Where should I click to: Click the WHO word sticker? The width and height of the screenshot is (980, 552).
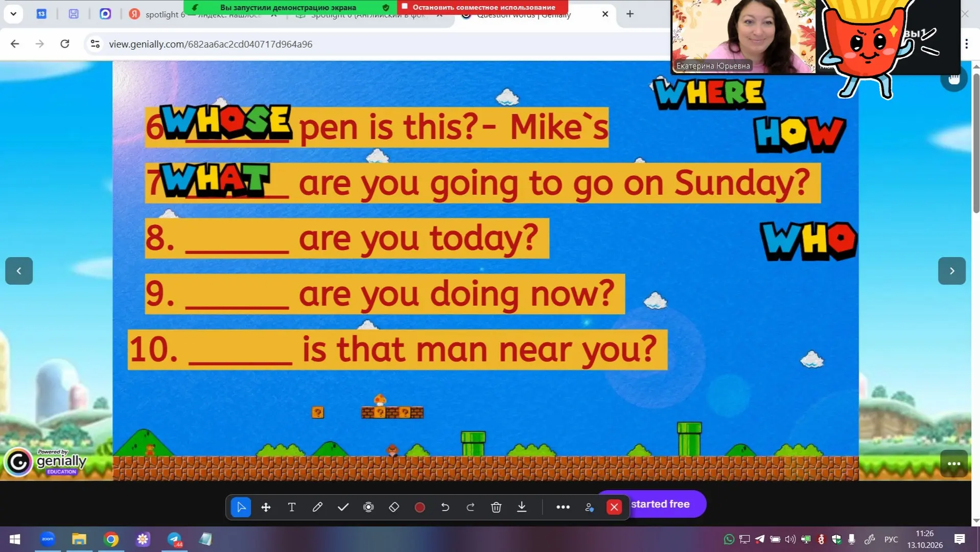pos(808,240)
